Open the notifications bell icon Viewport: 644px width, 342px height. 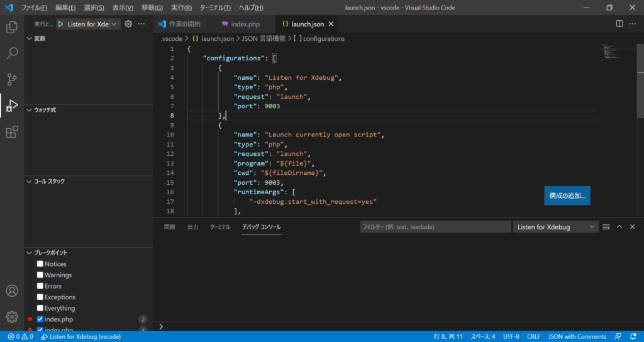(x=633, y=337)
